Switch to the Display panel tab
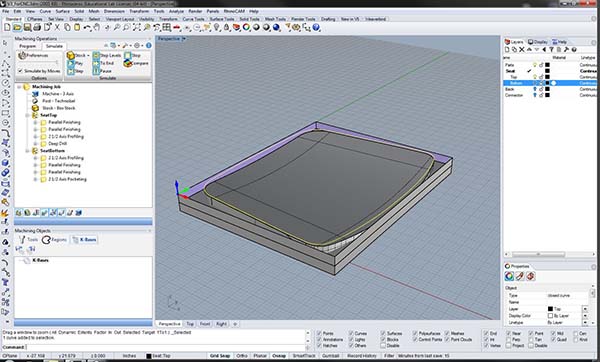This screenshot has height=362, width=600. pyautogui.click(x=538, y=42)
